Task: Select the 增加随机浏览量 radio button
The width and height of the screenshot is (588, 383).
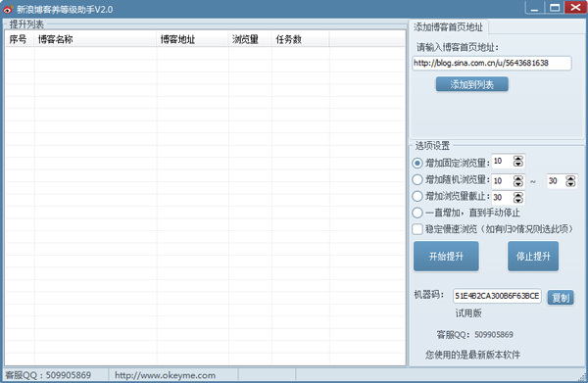Action: pyautogui.click(x=417, y=180)
